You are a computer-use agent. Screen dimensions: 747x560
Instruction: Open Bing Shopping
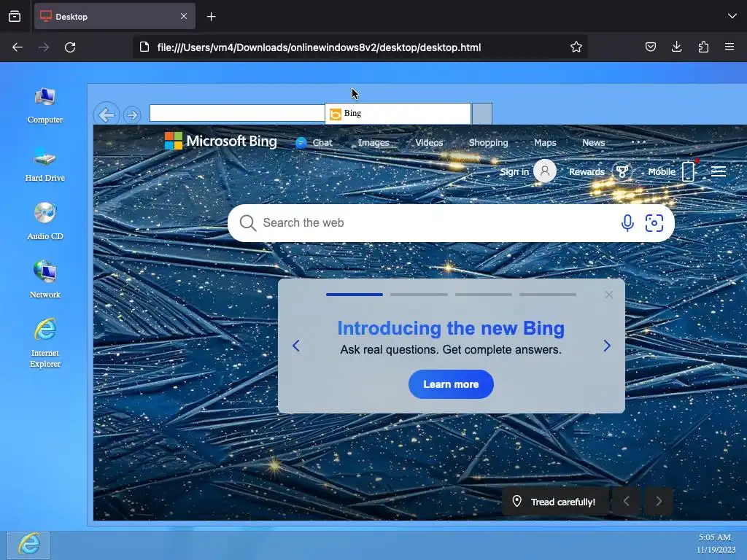[x=488, y=142]
